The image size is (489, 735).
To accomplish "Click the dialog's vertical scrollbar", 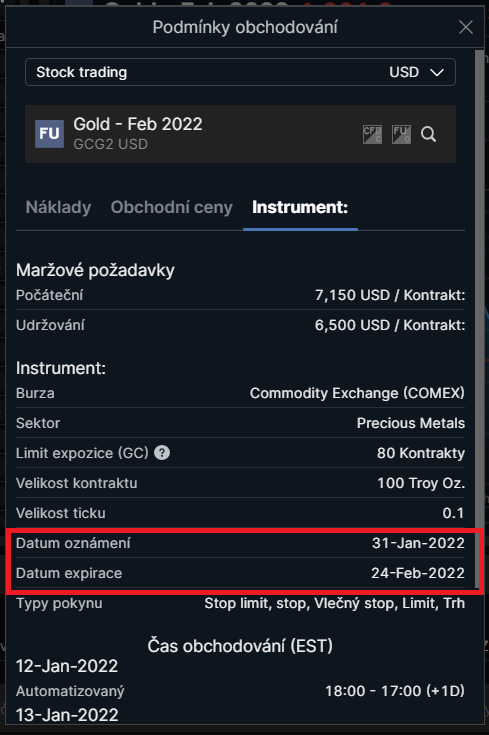I will coord(479,319).
